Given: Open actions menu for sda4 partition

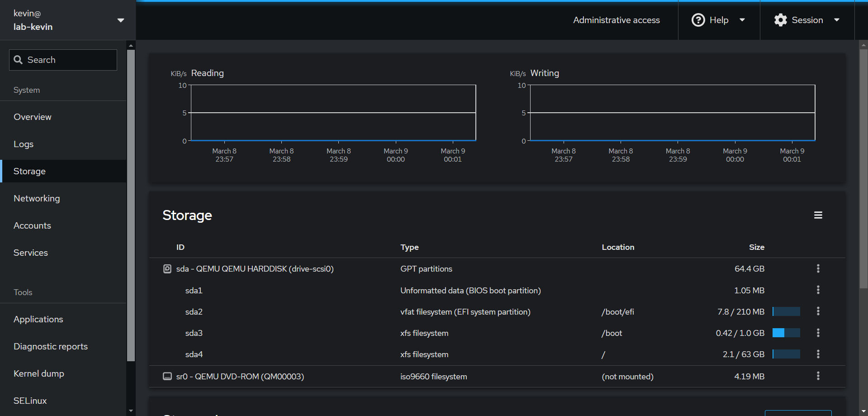Looking at the screenshot, I should pyautogui.click(x=818, y=354).
